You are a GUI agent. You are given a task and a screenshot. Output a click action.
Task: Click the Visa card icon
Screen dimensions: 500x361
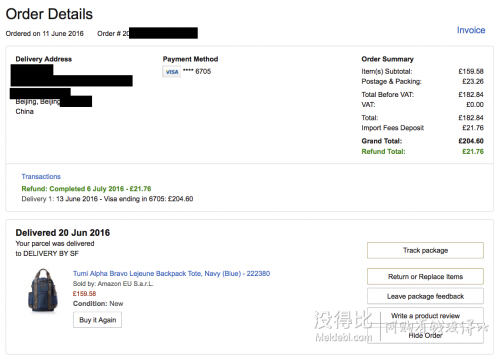click(x=172, y=72)
